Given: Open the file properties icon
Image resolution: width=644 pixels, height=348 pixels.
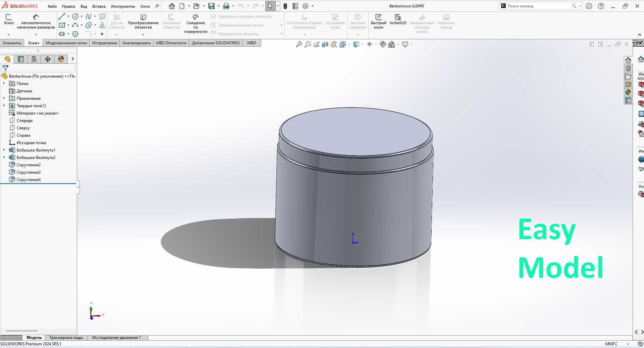Looking at the screenshot, I should (295, 6).
